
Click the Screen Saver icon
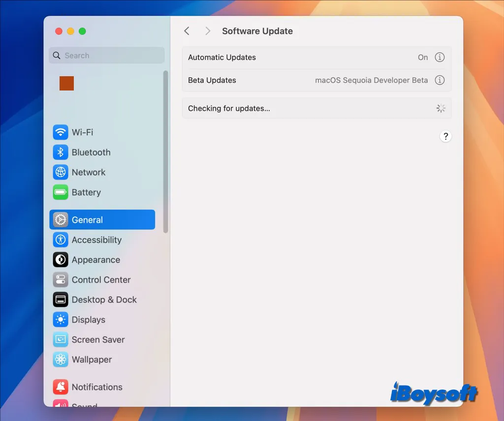coord(61,339)
